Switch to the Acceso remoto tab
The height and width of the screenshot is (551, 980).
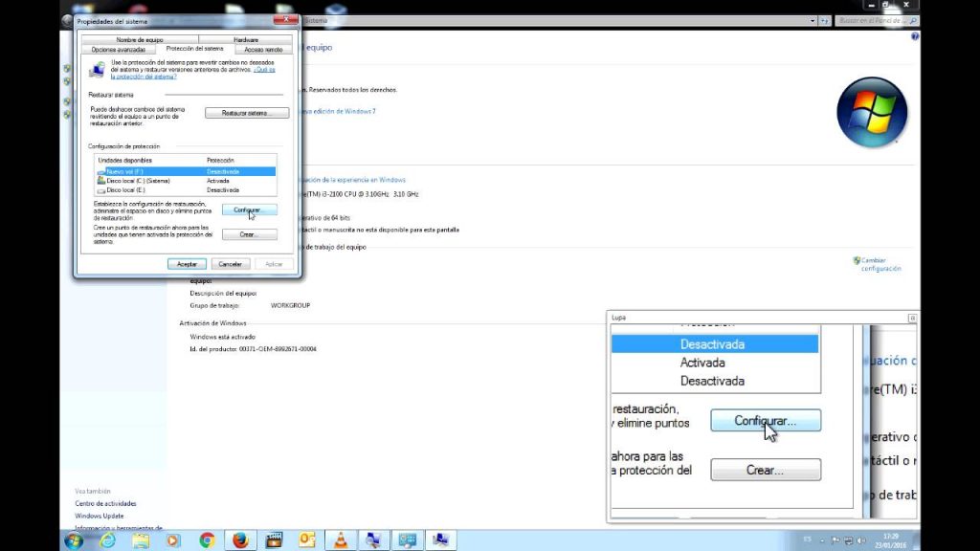coord(263,48)
